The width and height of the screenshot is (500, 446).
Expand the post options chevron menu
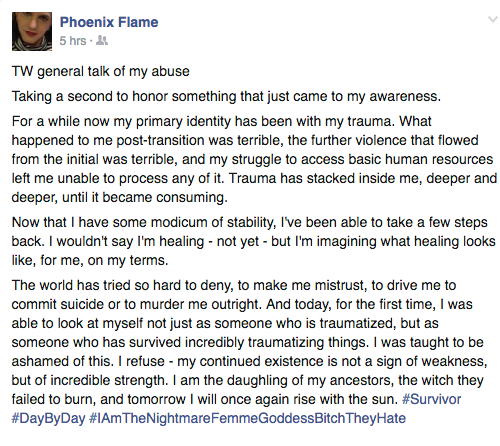(492, 19)
